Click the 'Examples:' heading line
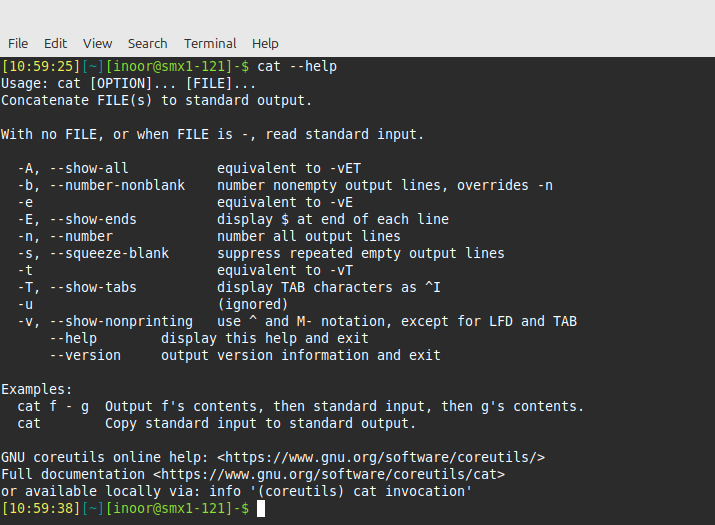This screenshot has width=715, height=525. (37, 389)
